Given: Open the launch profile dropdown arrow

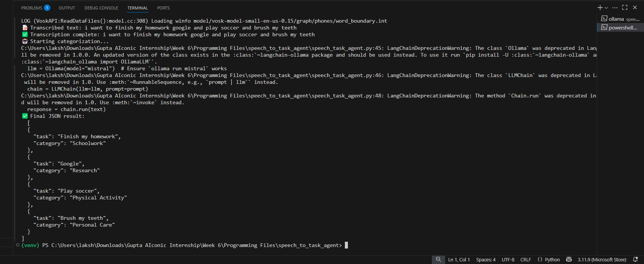Looking at the screenshot, I should [606, 8].
